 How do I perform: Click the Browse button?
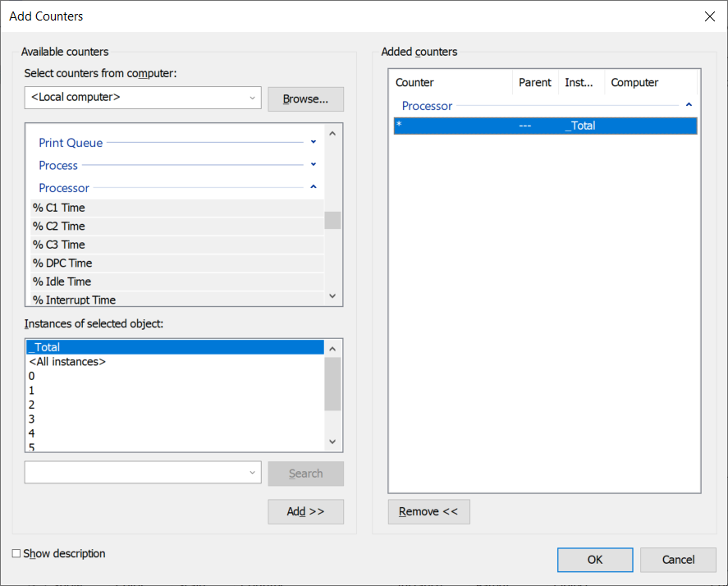[x=306, y=99]
